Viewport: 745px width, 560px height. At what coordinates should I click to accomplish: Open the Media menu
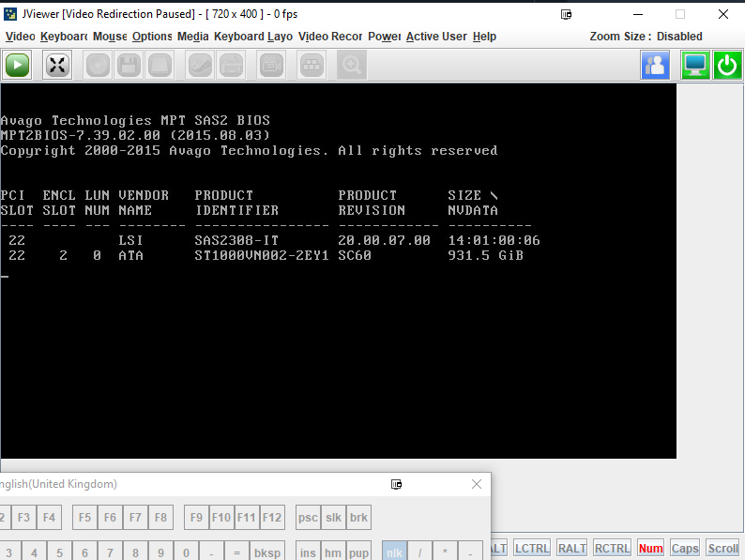pos(193,37)
